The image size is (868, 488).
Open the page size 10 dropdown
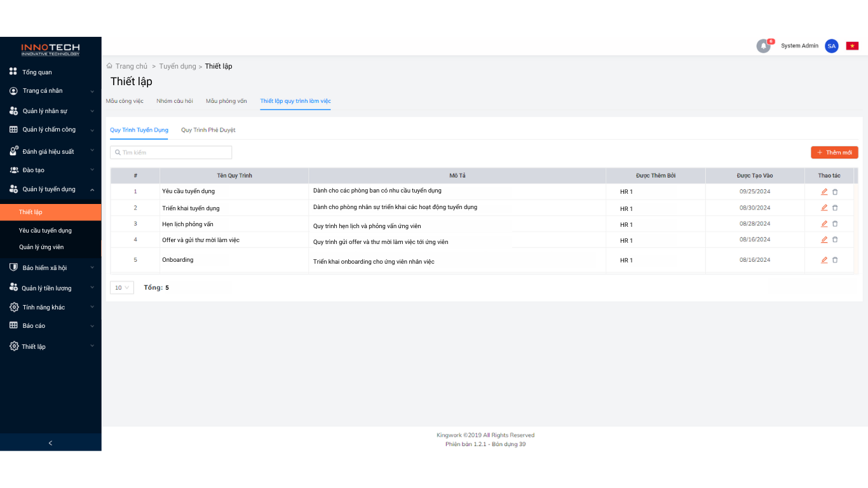coord(122,288)
